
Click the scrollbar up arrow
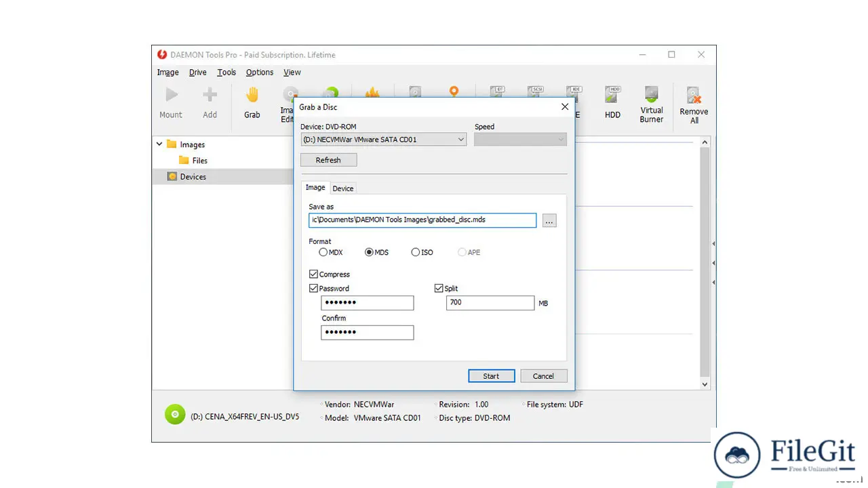click(705, 142)
